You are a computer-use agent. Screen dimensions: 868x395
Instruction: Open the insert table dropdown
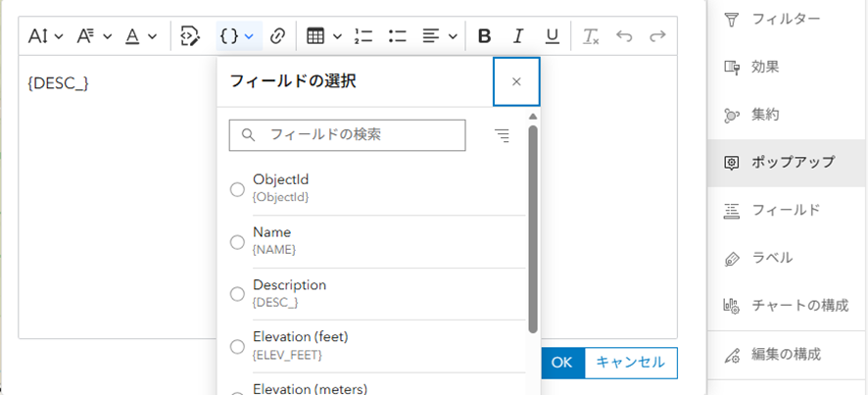click(x=324, y=36)
